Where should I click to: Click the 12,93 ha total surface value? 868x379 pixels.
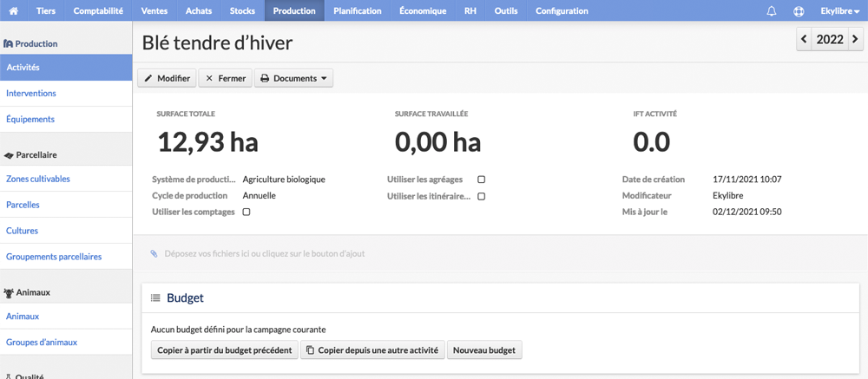coord(208,142)
